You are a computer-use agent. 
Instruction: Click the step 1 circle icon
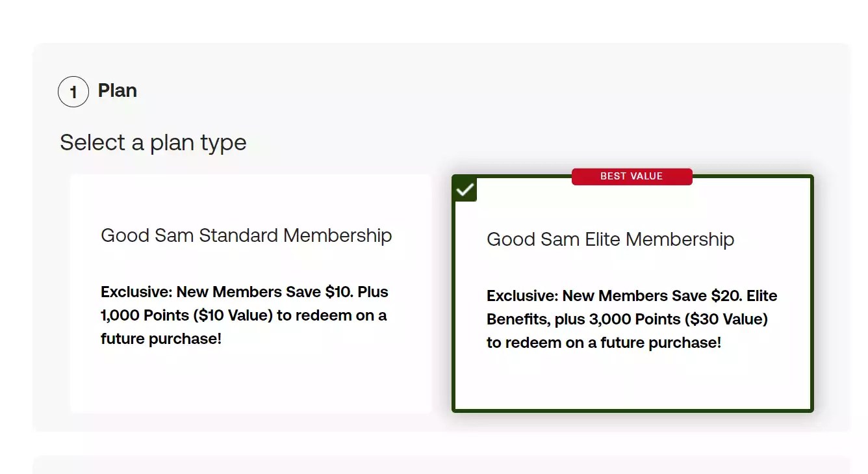[73, 92]
